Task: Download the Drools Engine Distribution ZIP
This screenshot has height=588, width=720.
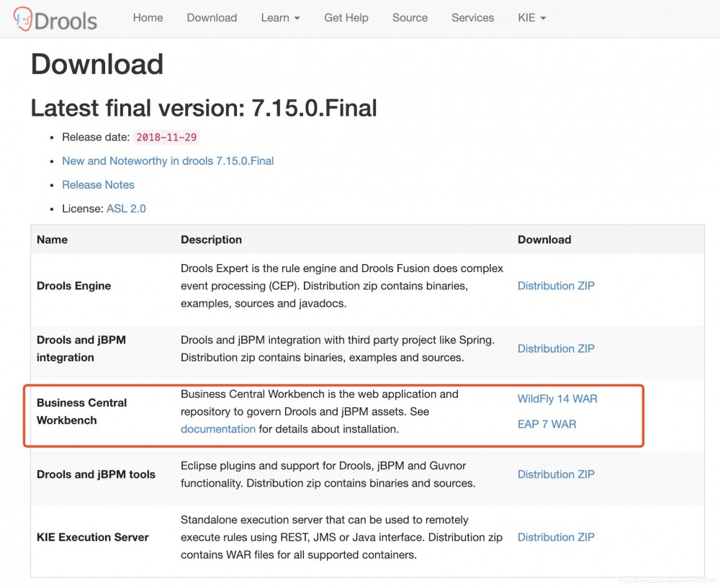Action: [556, 286]
